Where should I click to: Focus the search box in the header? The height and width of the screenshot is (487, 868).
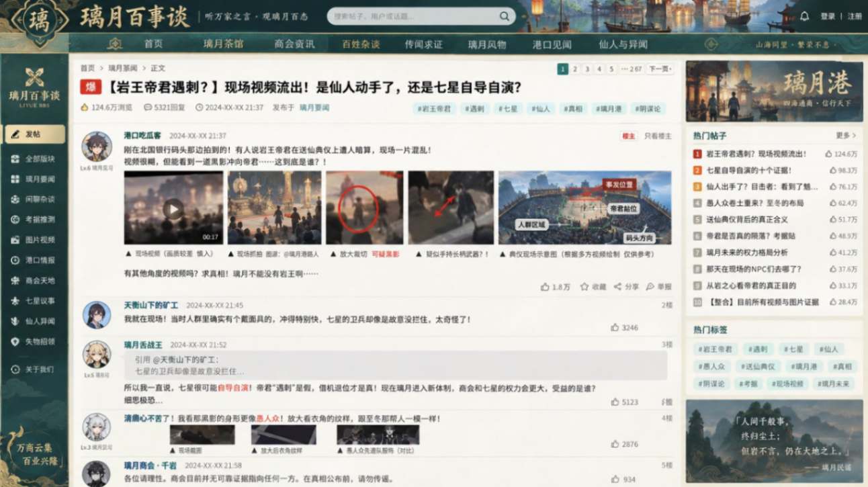[414, 16]
